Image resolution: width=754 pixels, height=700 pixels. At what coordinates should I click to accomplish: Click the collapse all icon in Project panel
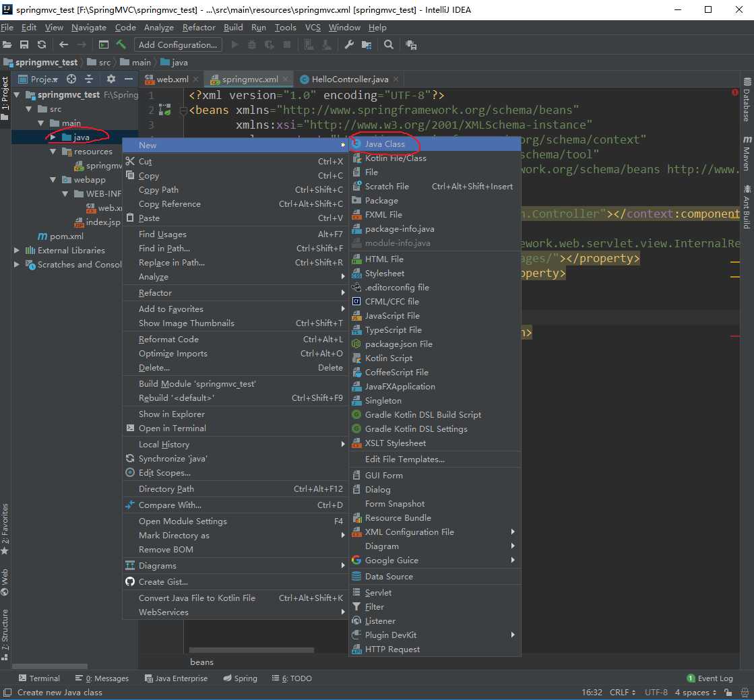[x=88, y=79]
